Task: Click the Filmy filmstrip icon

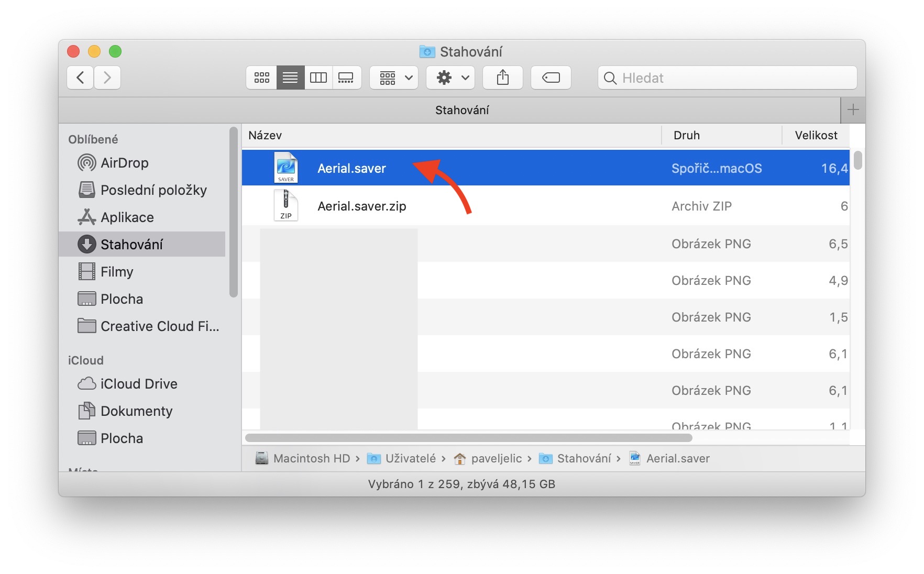Action: click(x=86, y=271)
